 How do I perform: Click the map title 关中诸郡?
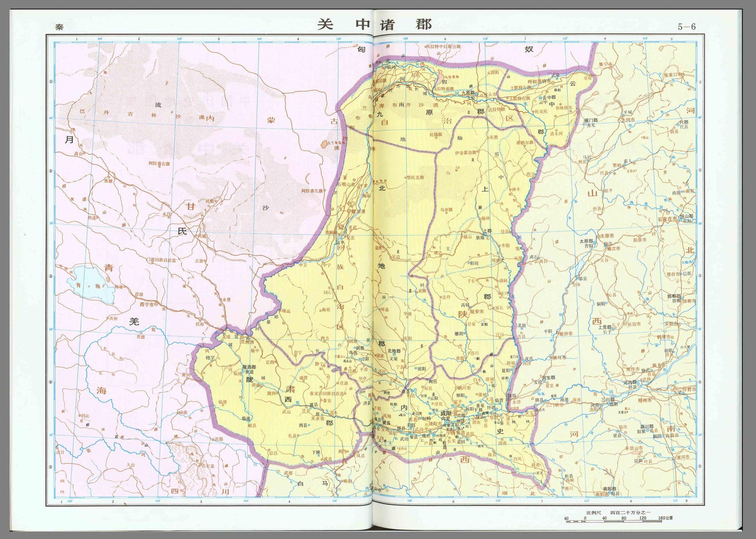[x=374, y=25]
